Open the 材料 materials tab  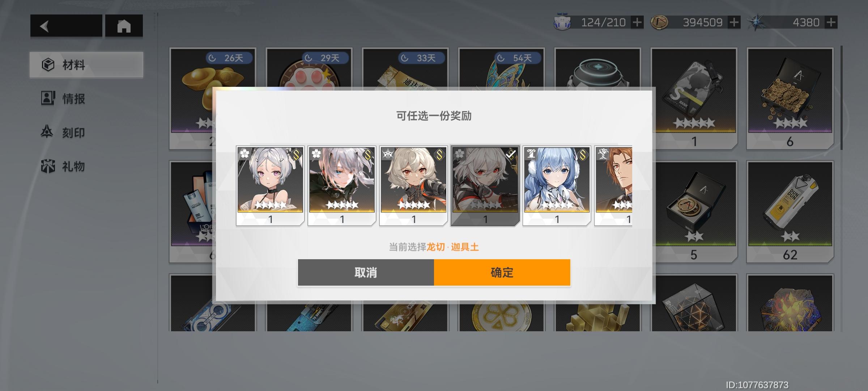86,65
